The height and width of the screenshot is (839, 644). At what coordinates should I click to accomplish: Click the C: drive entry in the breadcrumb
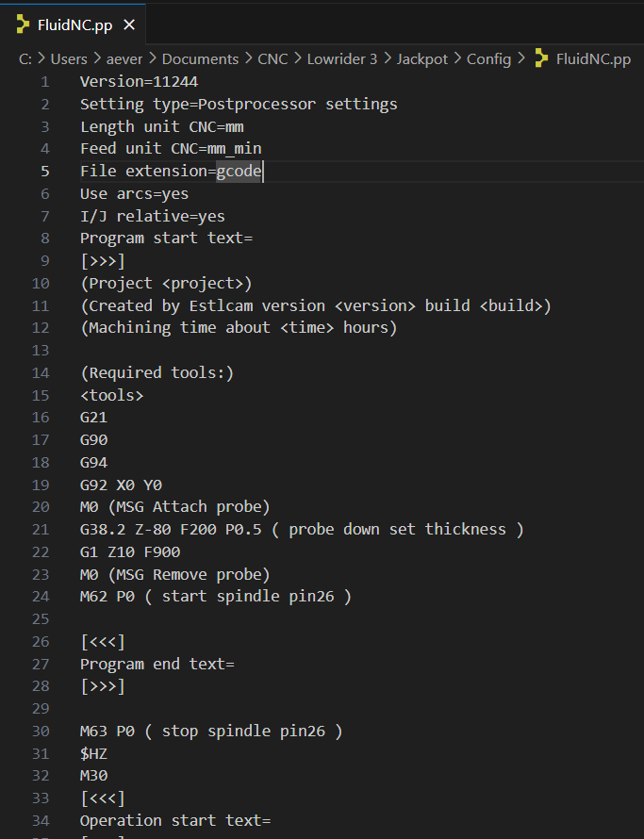pyautogui.click(x=24, y=58)
